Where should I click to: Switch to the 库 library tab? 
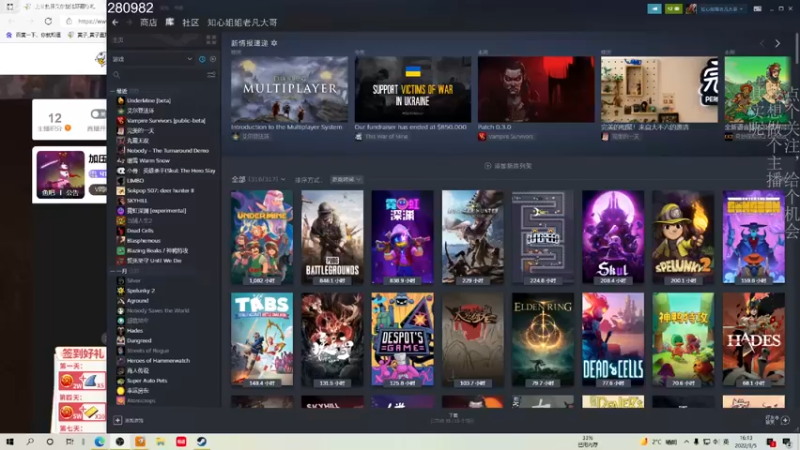[170, 22]
